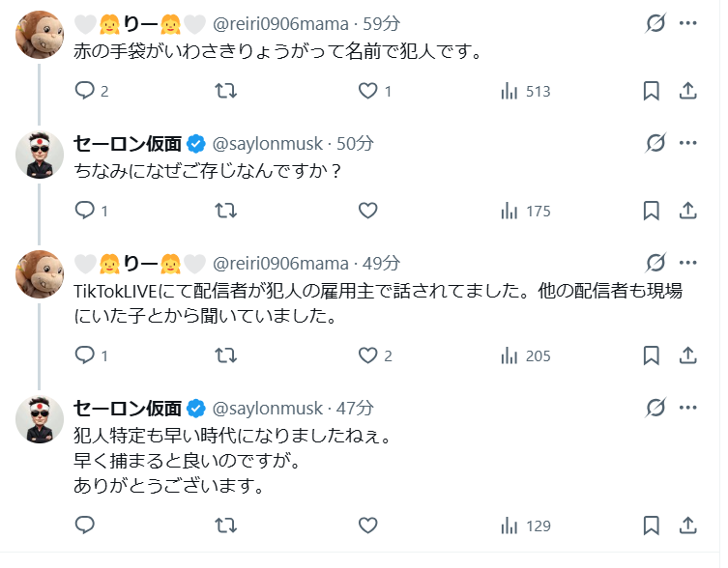The height and width of the screenshot is (568, 728).
Task: Repost the first tweet about 赤の手袋
Action: click(x=224, y=92)
